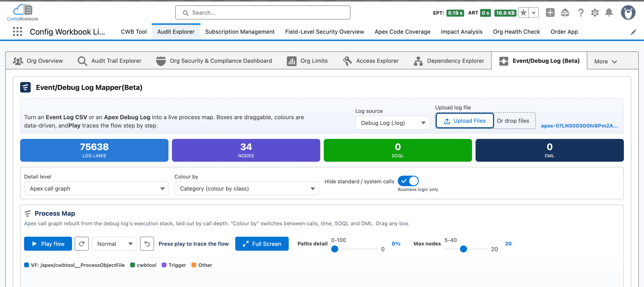Viewport: 644px width, 287px height.
Task: Click the 0 DML card
Action: [x=550, y=150]
